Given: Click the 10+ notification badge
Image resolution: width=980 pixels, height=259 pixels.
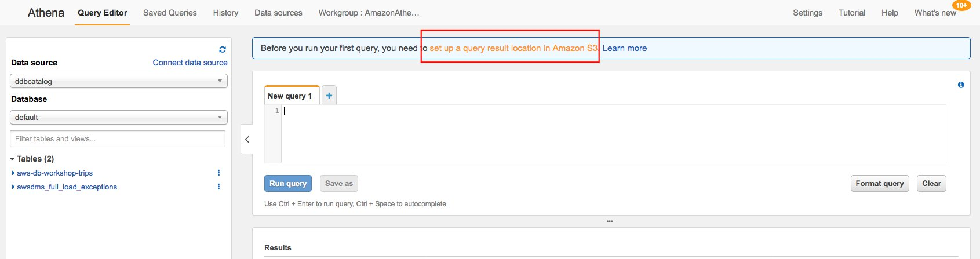Looking at the screenshot, I should point(961,5).
